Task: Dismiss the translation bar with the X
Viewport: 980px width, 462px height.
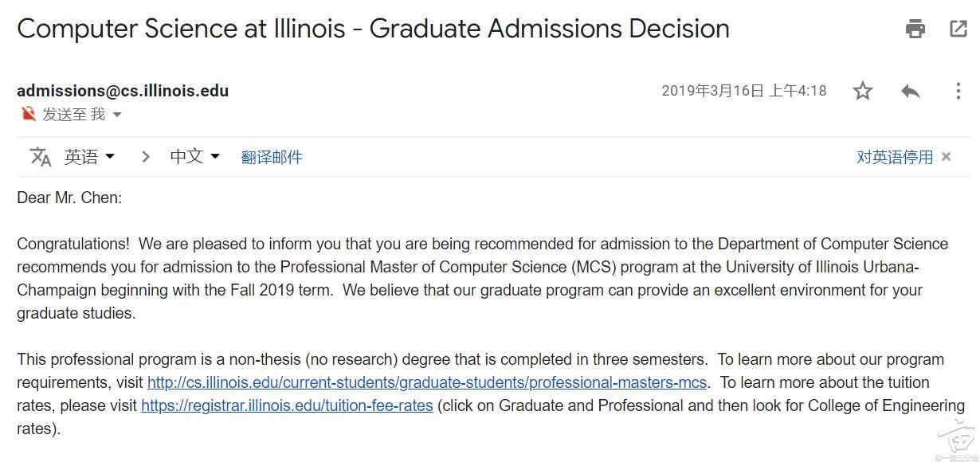Action: coord(947,157)
